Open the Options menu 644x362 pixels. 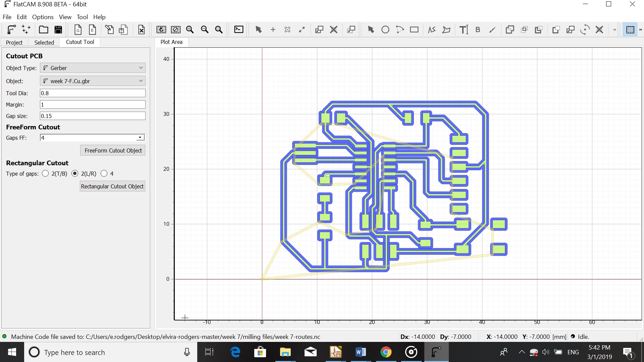pos(43,17)
